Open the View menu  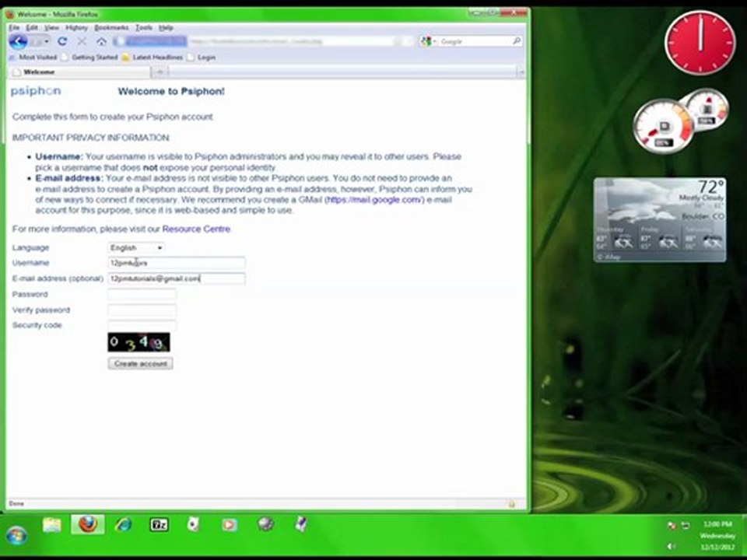click(x=51, y=28)
